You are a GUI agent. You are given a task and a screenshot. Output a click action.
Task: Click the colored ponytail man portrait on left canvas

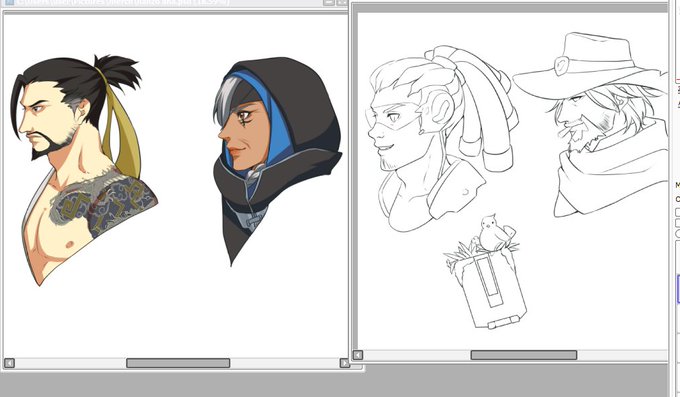click(x=84, y=170)
